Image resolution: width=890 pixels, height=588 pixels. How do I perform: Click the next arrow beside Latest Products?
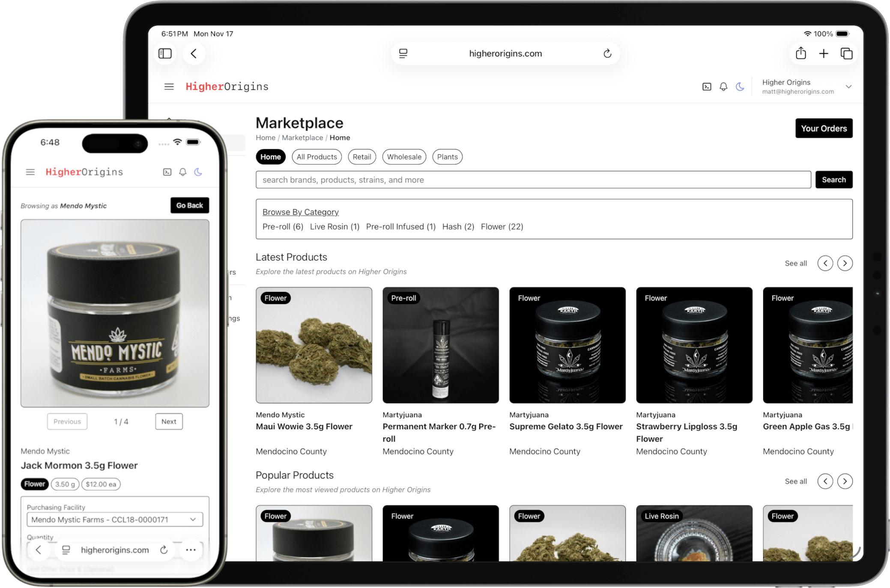845,263
